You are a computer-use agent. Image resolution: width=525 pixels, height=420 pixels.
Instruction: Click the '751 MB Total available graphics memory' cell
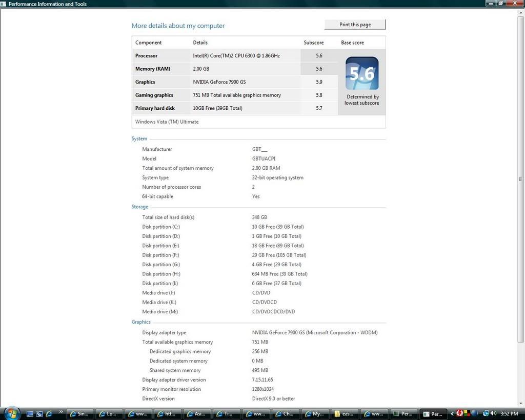click(237, 95)
